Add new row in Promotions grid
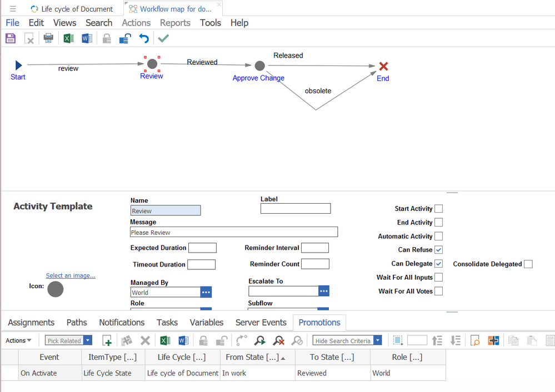Image resolution: width=555 pixels, height=392 pixels. click(x=107, y=341)
